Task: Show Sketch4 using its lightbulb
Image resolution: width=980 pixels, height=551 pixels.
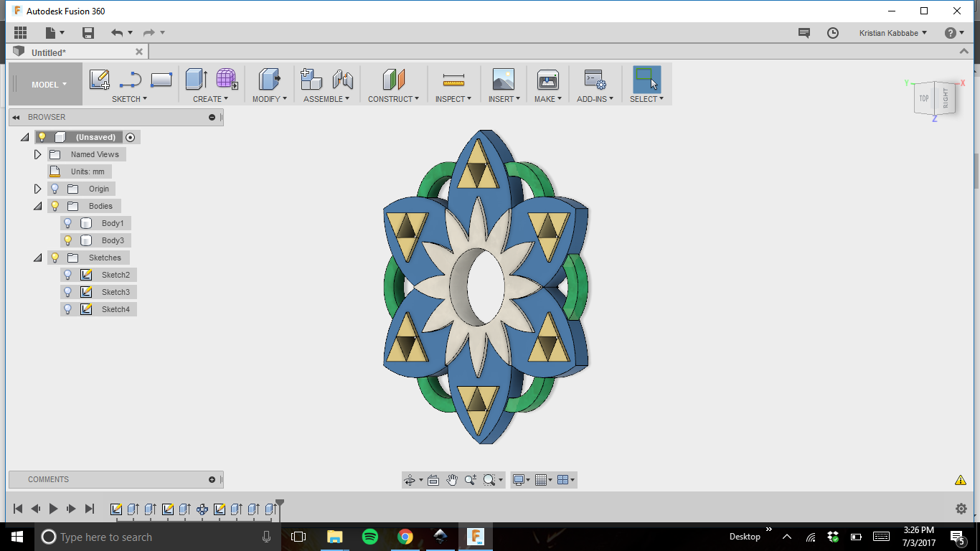Action: [67, 309]
